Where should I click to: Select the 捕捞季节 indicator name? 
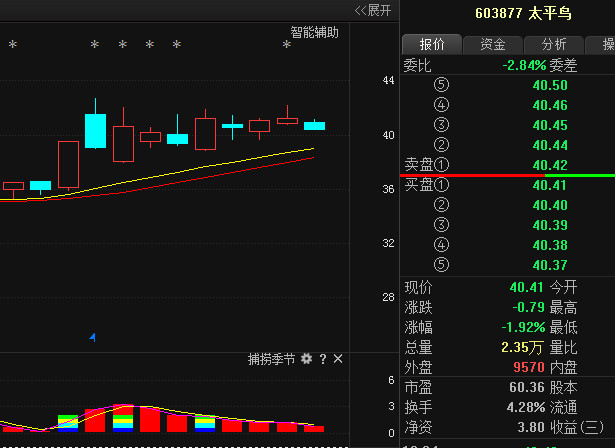(271, 359)
